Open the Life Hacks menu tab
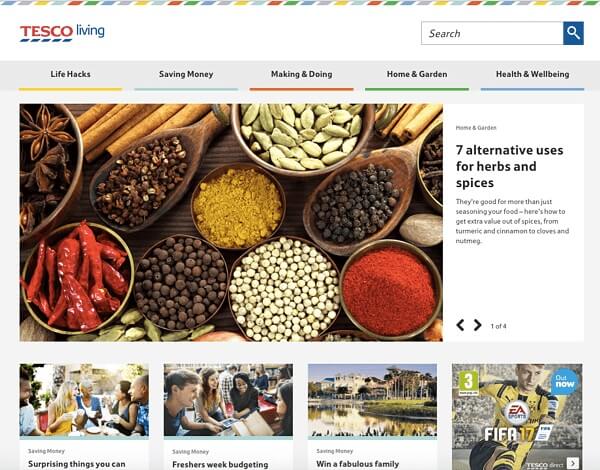600x470 pixels. (x=70, y=75)
